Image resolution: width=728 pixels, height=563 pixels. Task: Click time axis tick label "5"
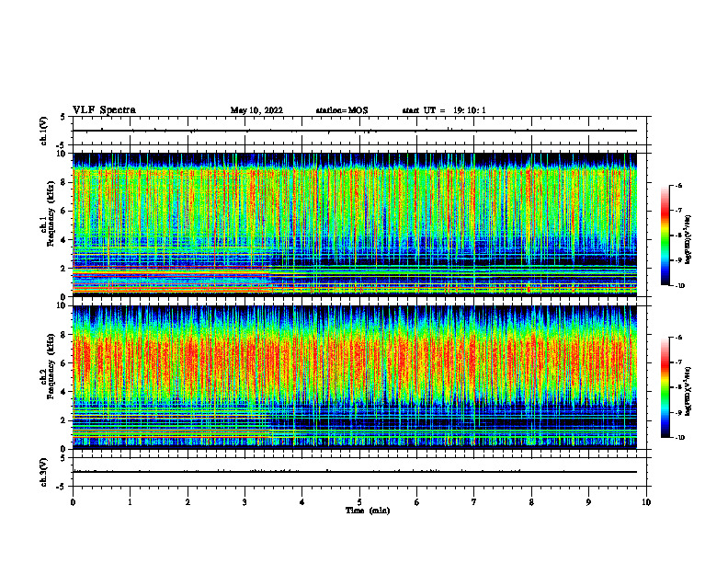359,502
